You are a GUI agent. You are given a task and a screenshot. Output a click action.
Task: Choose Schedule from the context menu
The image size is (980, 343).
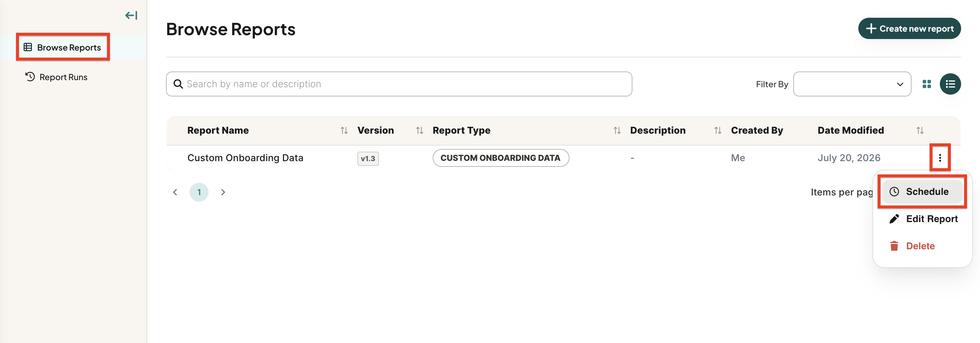point(922,192)
